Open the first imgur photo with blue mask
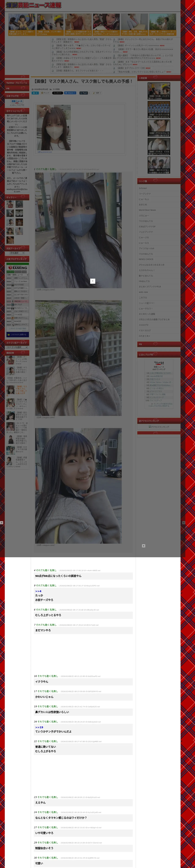Screen dimensions: 195x868 tap(78, 230)
